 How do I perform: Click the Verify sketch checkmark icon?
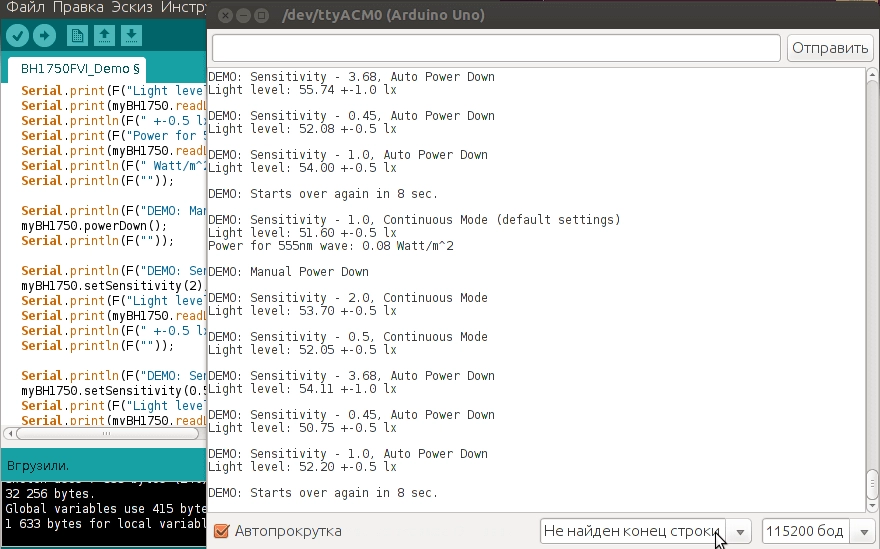17,36
